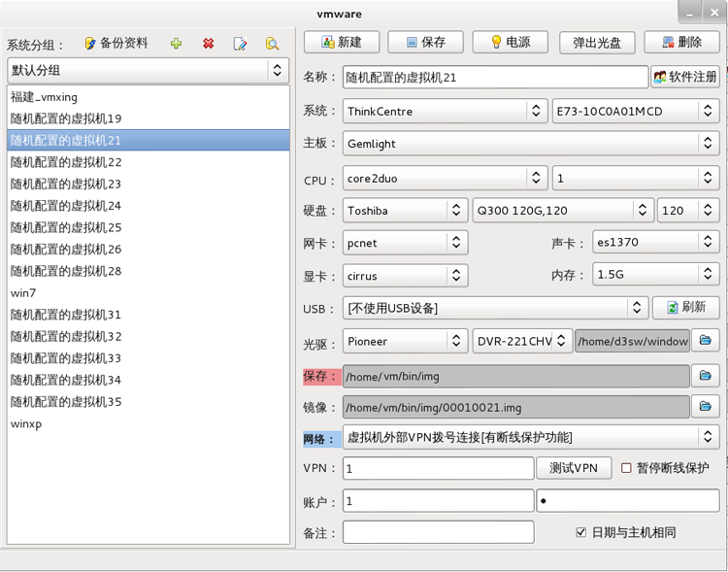Open the E73-10C0A01MCD model dropdown
The image size is (728, 572).
636,111
